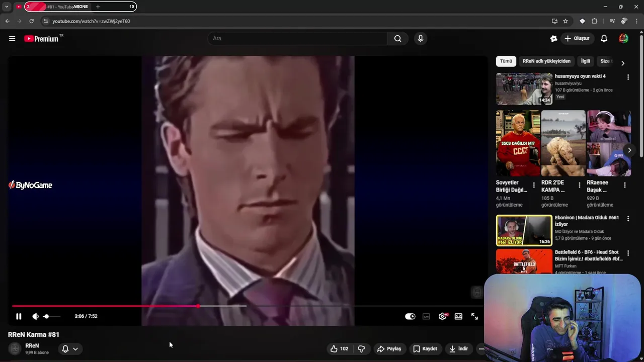Open options for RDR 2'DE KAMPA short
The height and width of the screenshot is (362, 644).
580,186
